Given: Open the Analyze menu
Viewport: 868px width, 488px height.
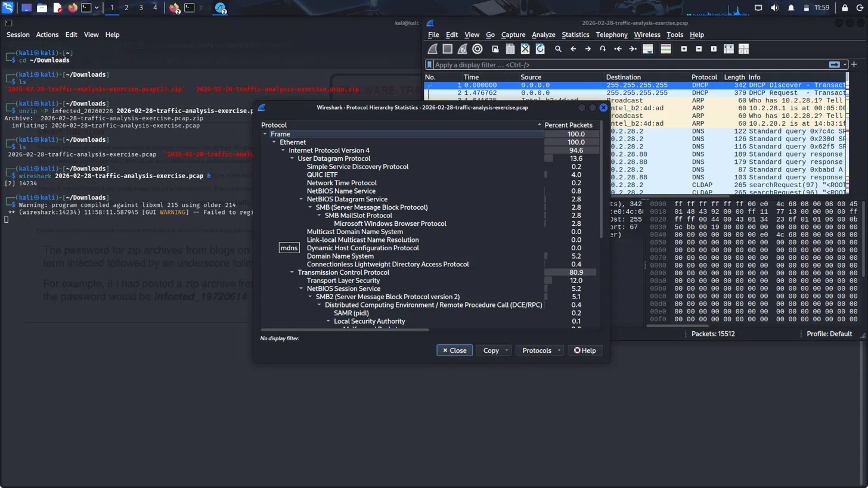Looking at the screenshot, I should 543,35.
